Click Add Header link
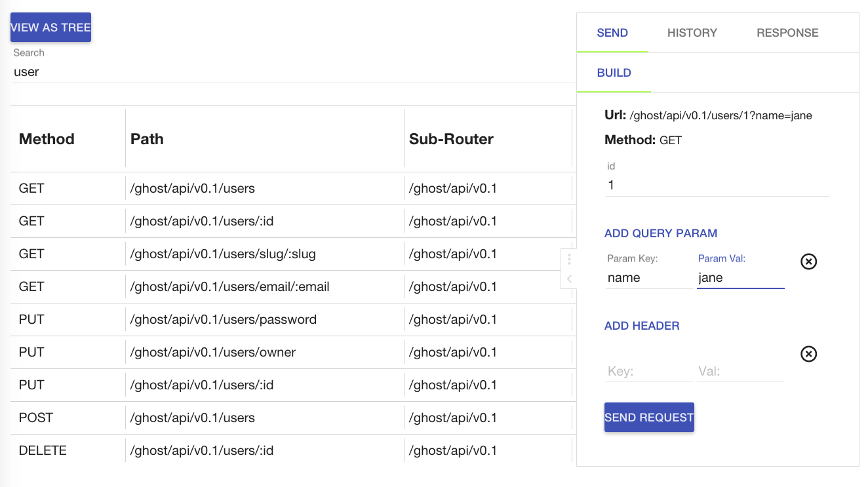The image size is (868, 487). click(642, 326)
